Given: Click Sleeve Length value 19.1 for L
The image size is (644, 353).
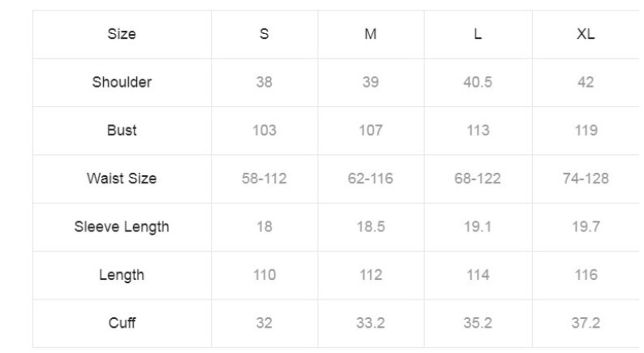Looking at the screenshot, I should point(477,227).
